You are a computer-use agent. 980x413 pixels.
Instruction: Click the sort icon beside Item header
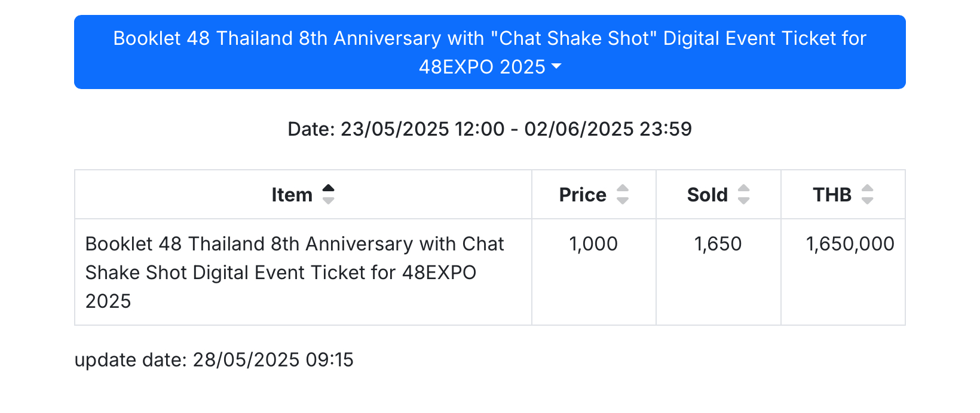pos(328,194)
